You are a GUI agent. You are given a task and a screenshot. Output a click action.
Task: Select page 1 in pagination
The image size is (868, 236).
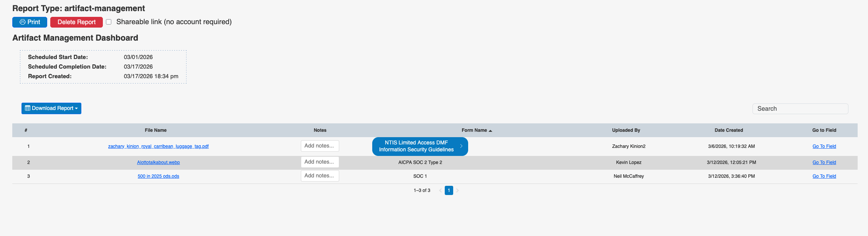coord(449,190)
